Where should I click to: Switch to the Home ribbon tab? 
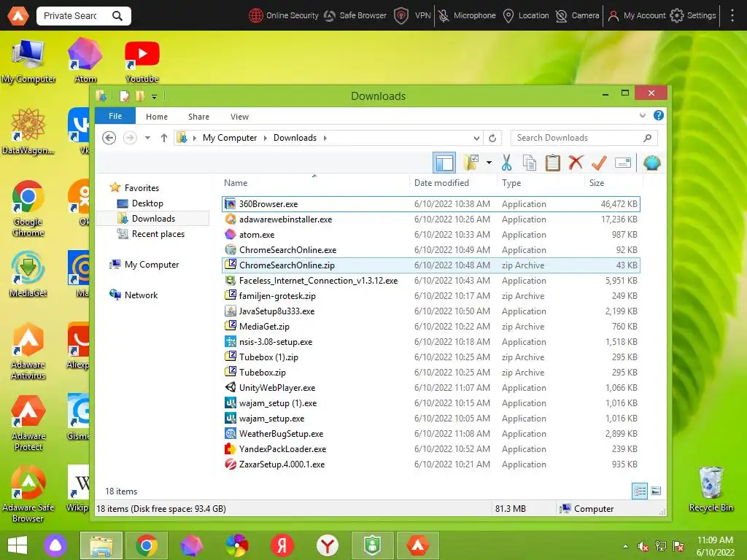pos(157,117)
